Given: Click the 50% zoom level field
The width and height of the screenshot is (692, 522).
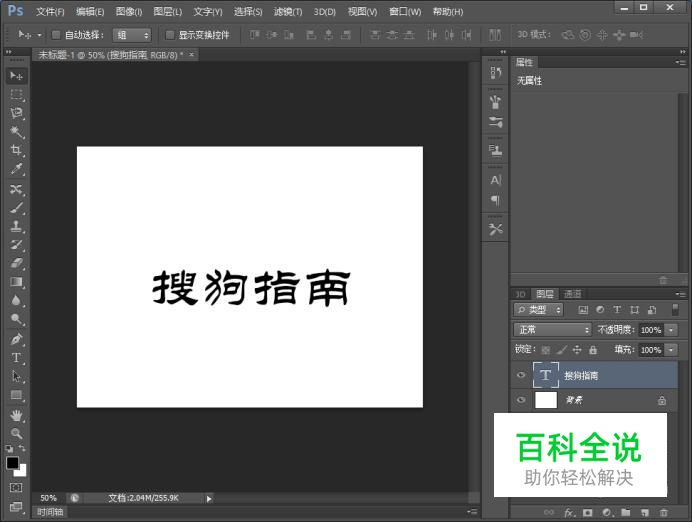Looking at the screenshot, I should 48,498.
